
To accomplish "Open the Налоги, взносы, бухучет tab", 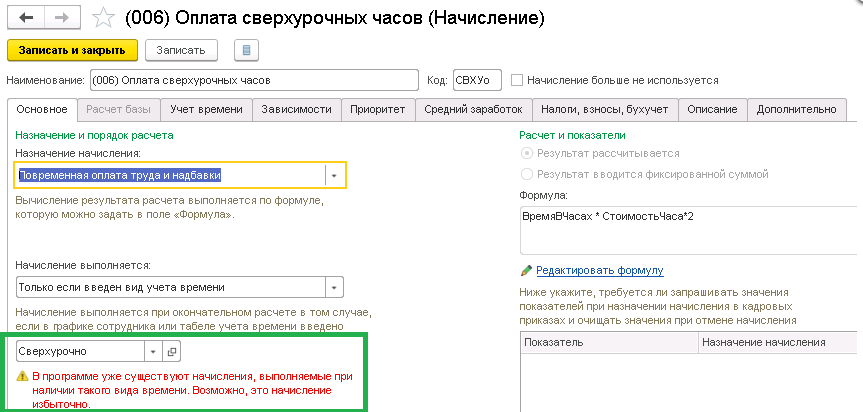I will pyautogui.click(x=605, y=109).
